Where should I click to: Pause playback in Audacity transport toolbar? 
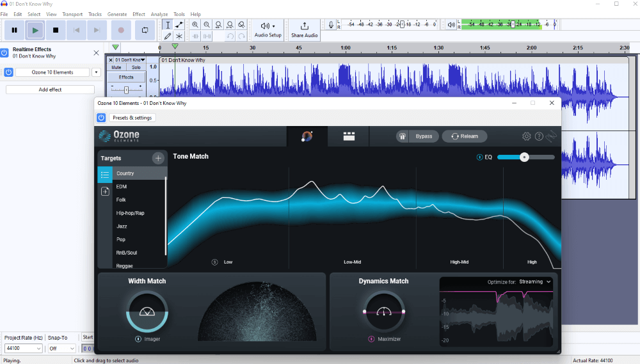[x=14, y=30]
